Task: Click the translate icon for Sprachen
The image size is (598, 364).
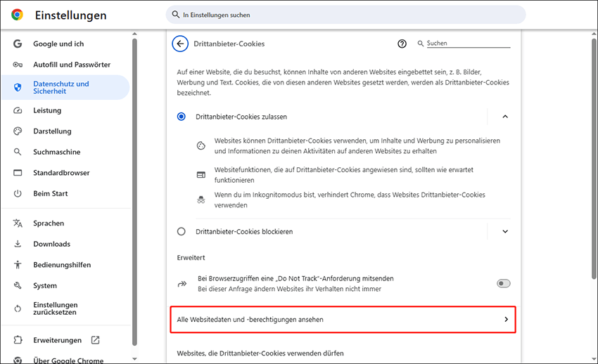Action: click(x=18, y=223)
